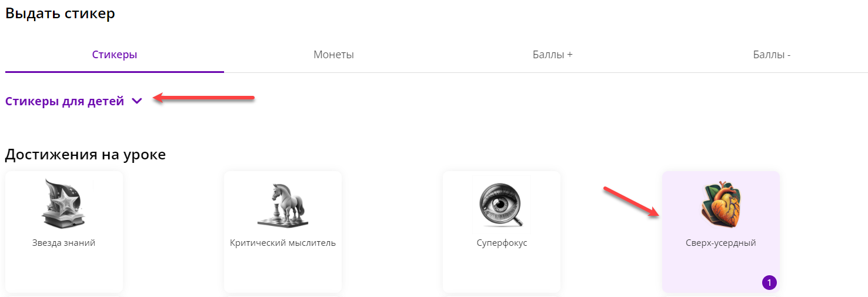This screenshot has height=297, width=868.
Task: Expand the chevron next to 'Стикеры для детей'
Action: point(137,101)
